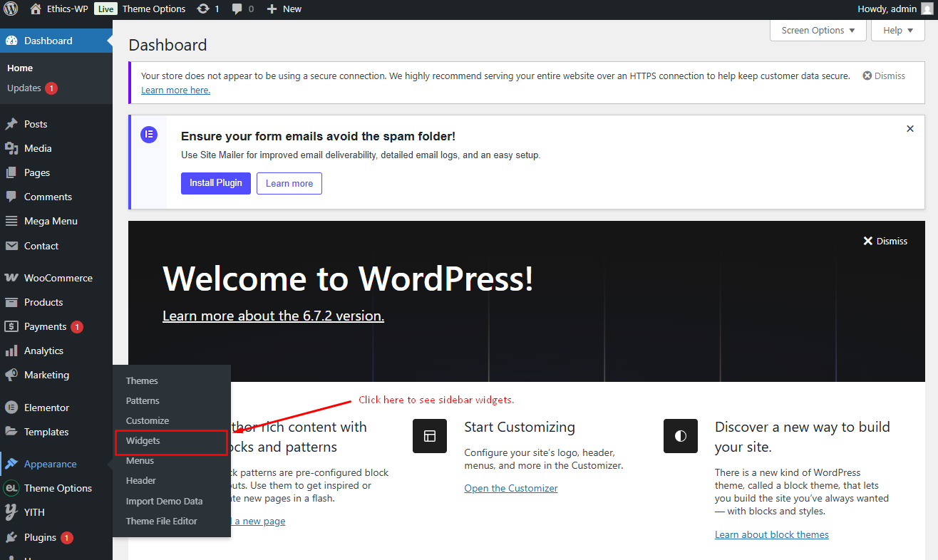Open the Ethics-WP site home icon
The height and width of the screenshot is (560, 938).
coord(36,9)
